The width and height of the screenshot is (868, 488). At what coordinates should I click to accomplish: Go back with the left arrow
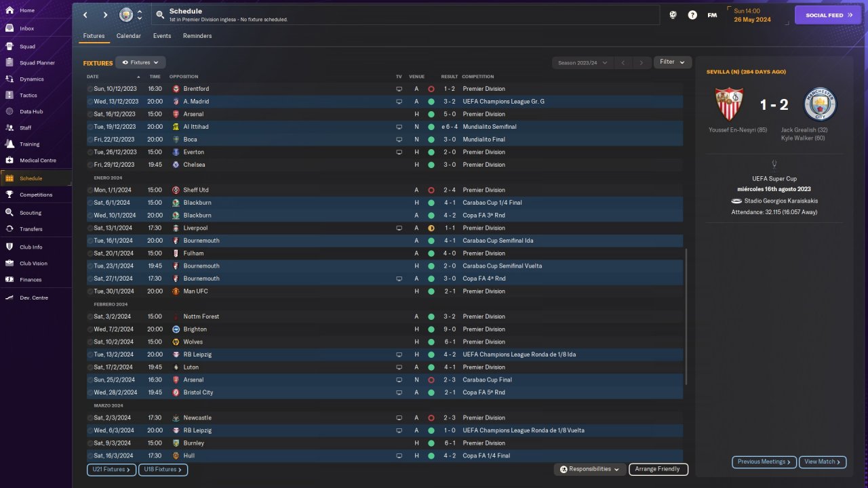85,15
